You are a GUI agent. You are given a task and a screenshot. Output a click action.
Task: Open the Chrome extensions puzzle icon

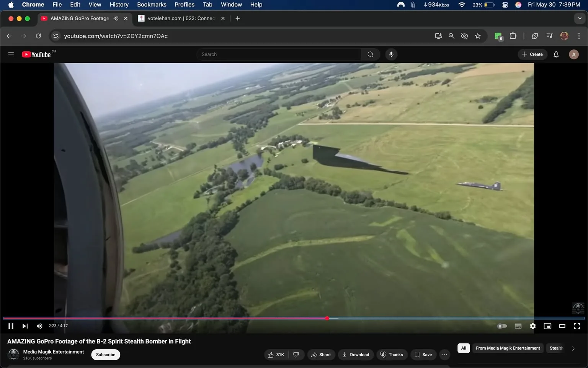coord(513,36)
